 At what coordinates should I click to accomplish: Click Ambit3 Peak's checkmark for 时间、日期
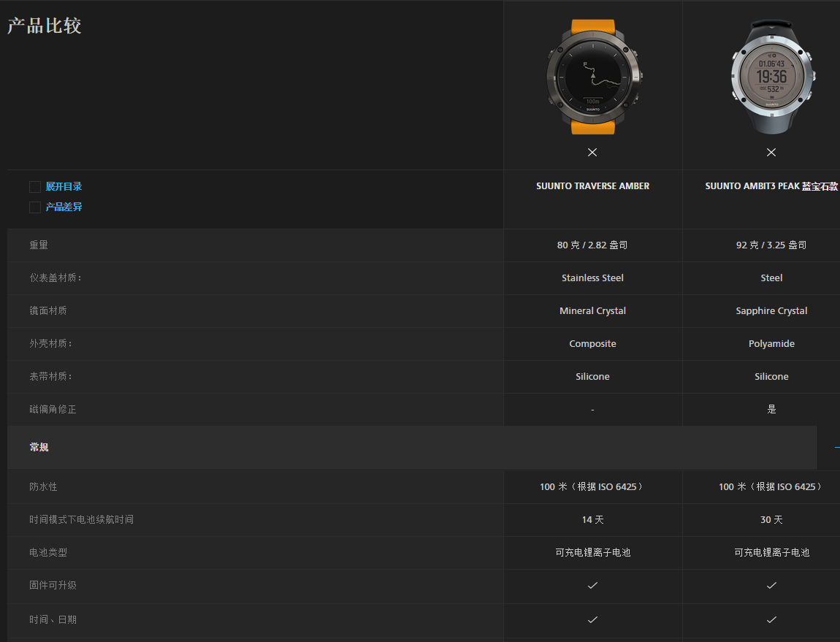771,619
